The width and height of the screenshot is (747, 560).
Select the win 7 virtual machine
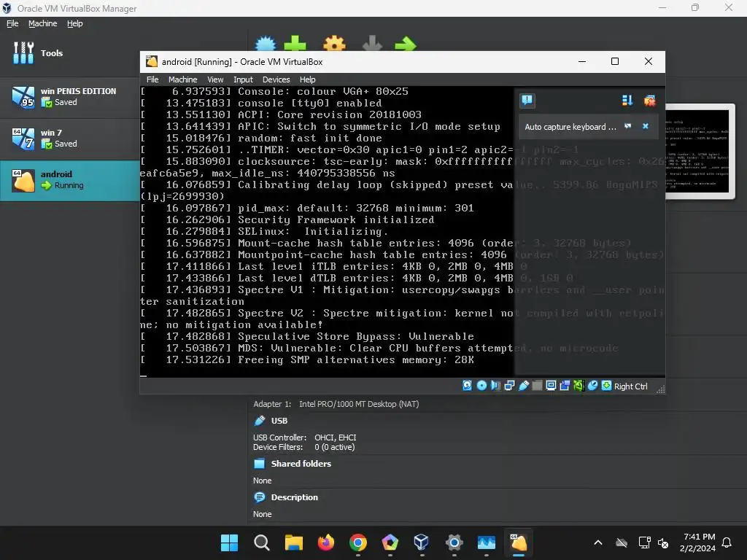(70, 139)
